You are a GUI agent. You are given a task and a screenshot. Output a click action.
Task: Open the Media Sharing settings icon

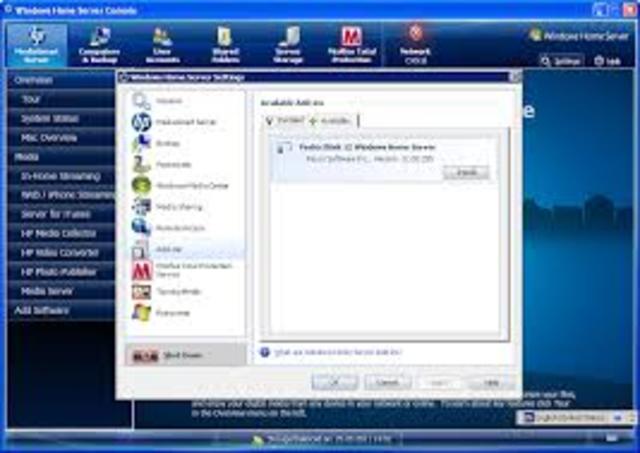[141, 207]
